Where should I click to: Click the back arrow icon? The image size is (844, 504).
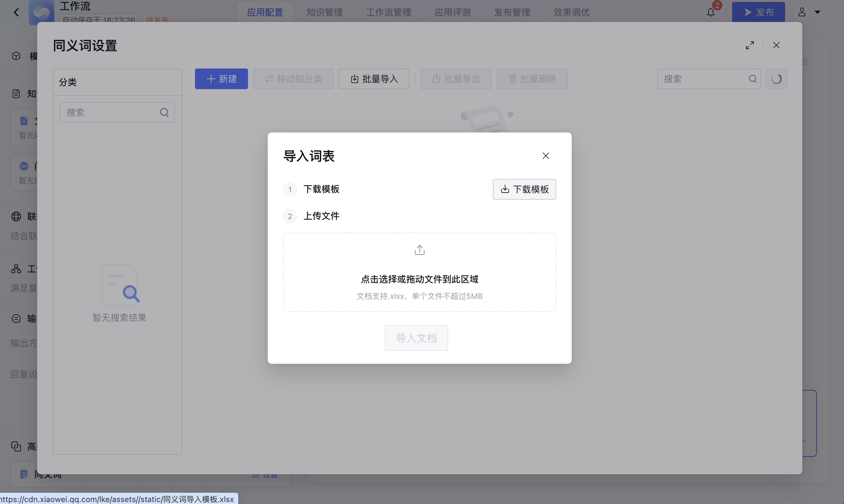click(16, 13)
